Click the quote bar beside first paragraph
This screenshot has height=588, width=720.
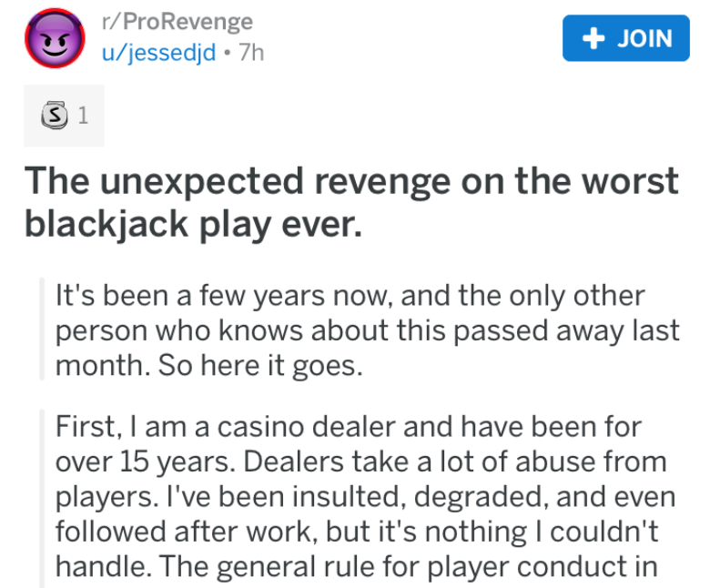43,331
